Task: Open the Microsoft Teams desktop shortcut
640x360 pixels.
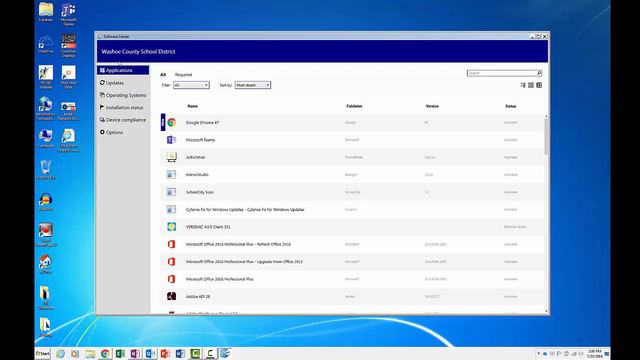Action: click(x=69, y=13)
